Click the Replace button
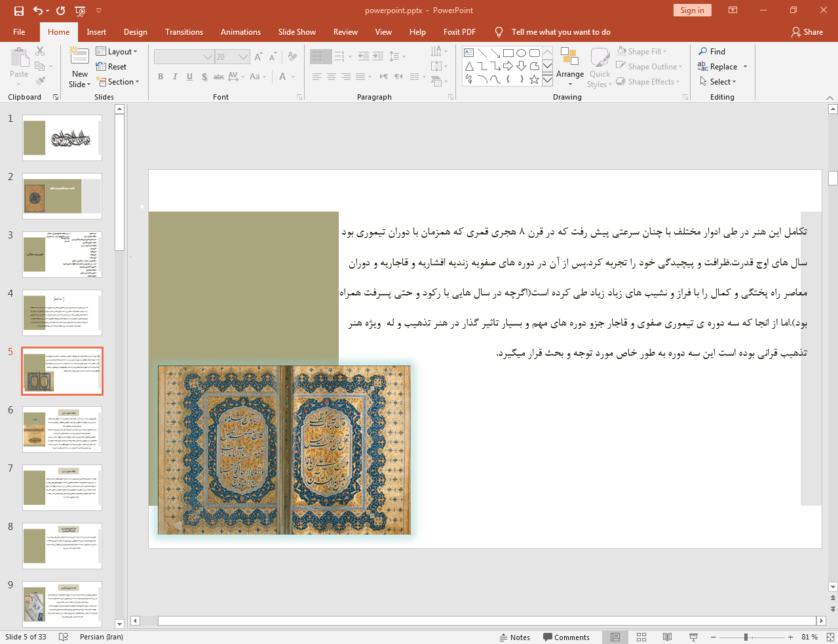 pos(717,67)
